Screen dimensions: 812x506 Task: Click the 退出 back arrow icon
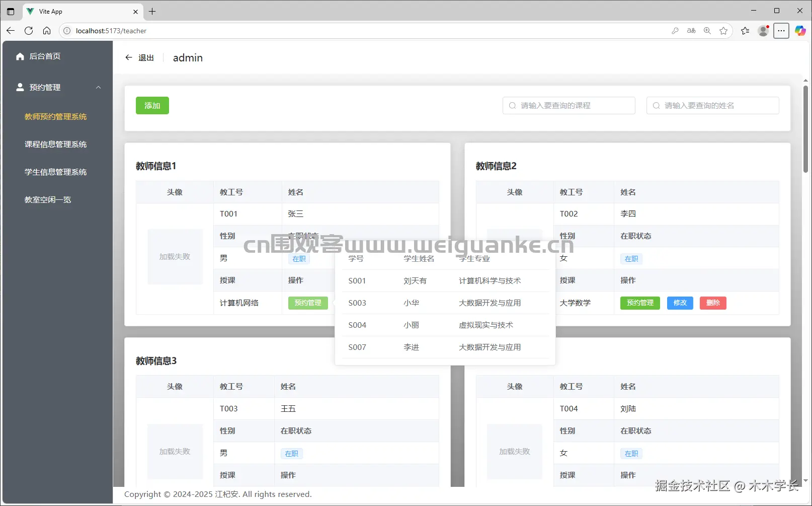pyautogui.click(x=129, y=57)
